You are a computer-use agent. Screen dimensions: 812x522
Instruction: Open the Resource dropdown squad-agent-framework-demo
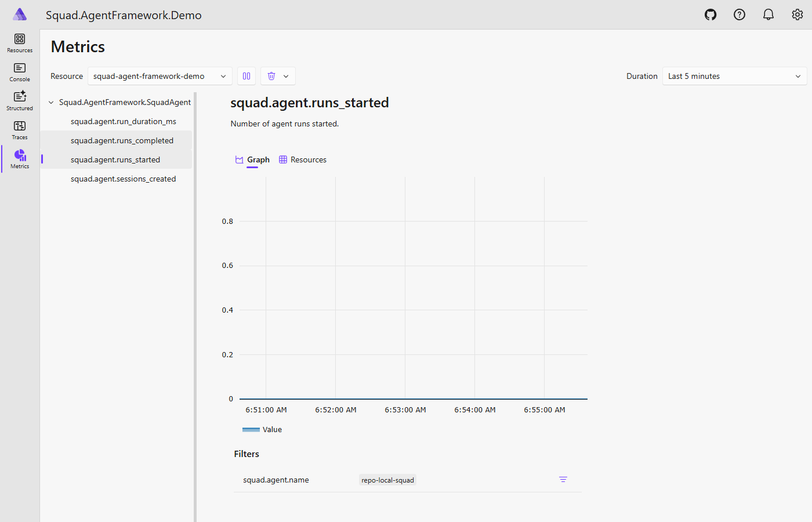point(160,76)
